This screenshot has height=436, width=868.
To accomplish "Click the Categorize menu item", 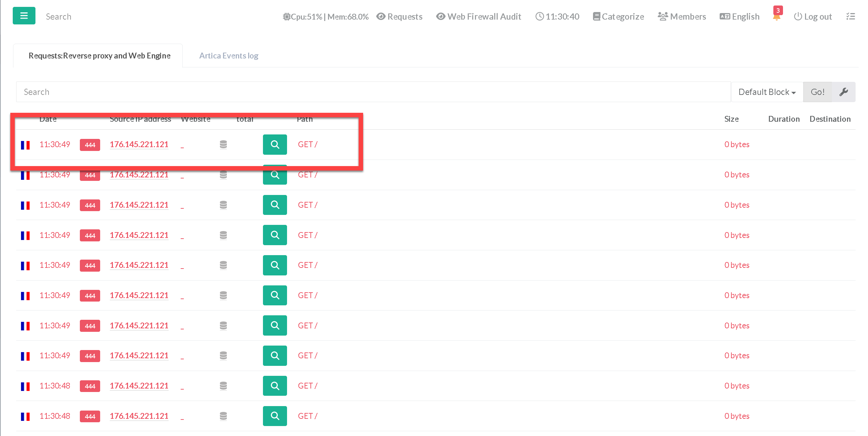I will pos(618,17).
